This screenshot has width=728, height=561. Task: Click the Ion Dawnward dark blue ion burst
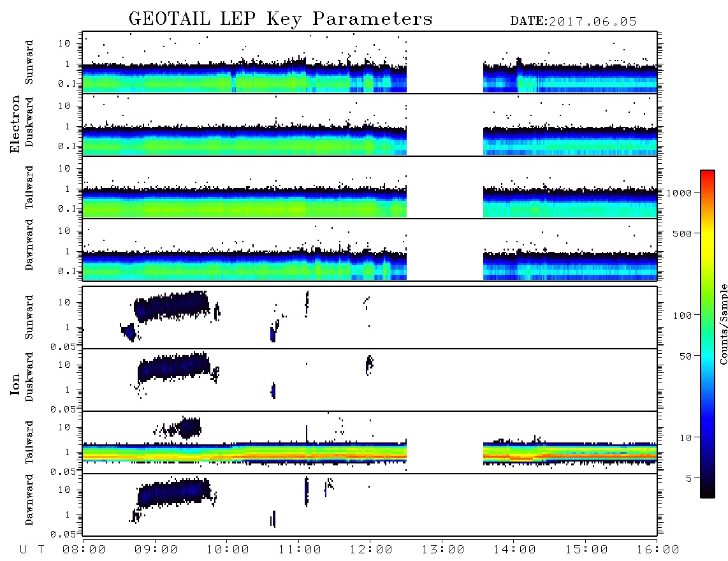coord(173,492)
